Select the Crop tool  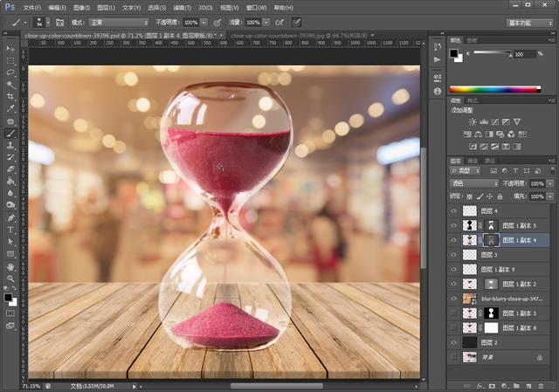10,97
